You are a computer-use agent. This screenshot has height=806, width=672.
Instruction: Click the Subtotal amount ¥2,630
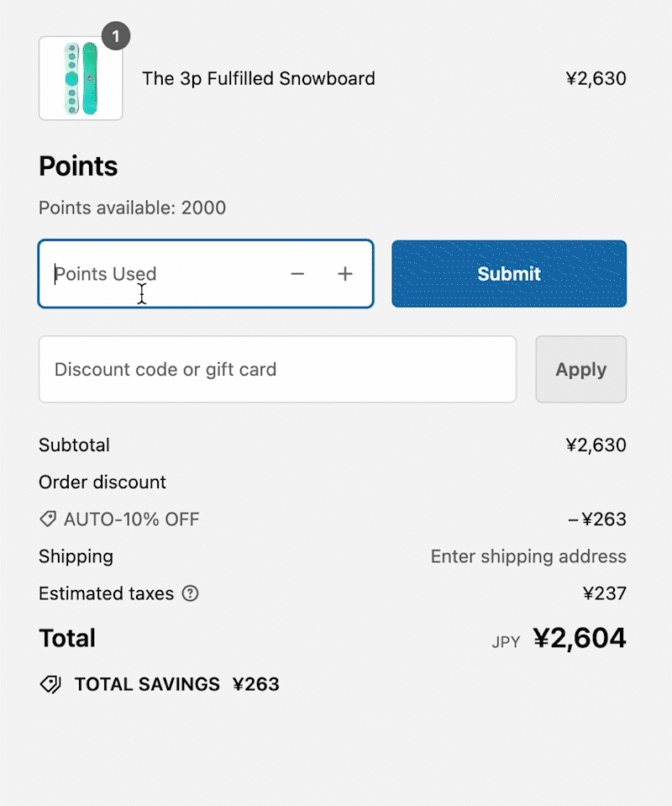pos(596,445)
